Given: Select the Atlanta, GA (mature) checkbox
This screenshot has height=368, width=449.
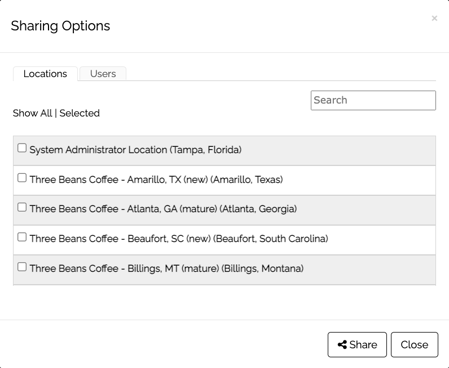Looking at the screenshot, I should coord(22,207).
